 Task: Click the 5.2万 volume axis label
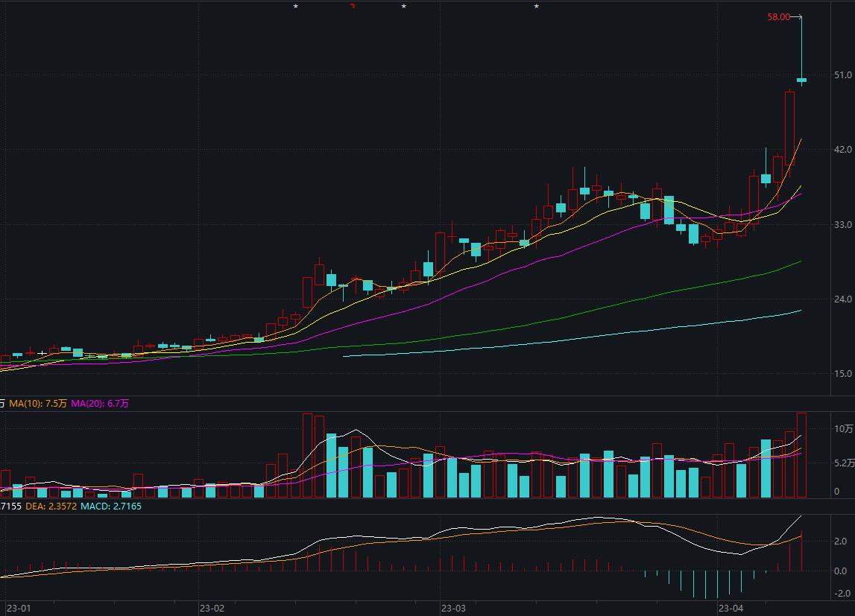844,463
